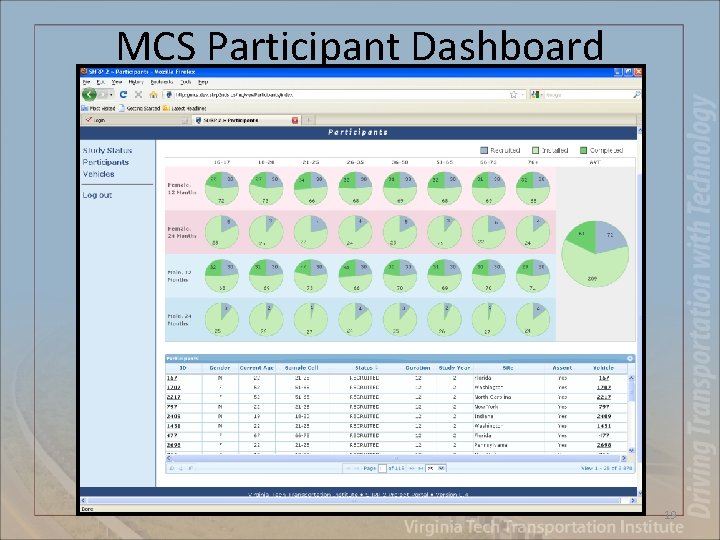
Task: Click the green Firefox back arrow
Action: click(x=89, y=95)
